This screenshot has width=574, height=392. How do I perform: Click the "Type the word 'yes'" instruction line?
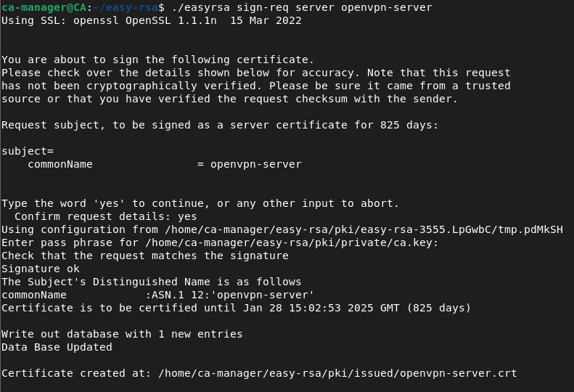[200, 203]
